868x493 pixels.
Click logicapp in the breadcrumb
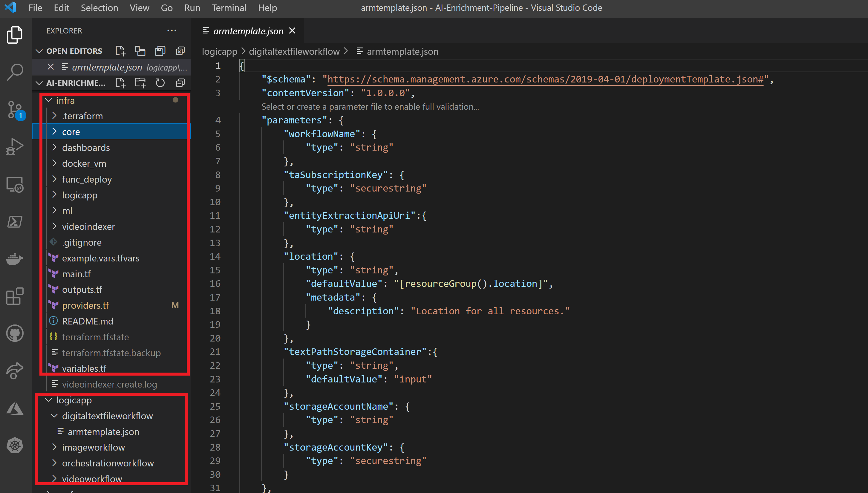pos(219,51)
